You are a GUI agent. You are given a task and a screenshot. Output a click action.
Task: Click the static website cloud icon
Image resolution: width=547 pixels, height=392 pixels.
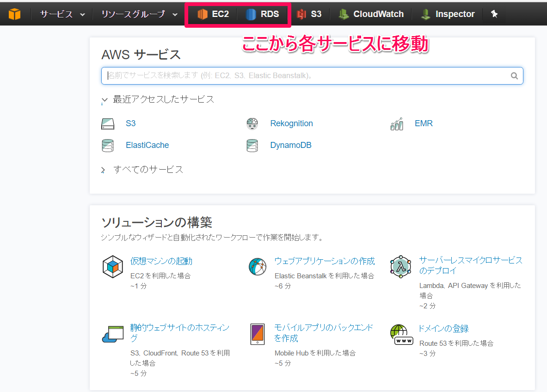coord(113,334)
